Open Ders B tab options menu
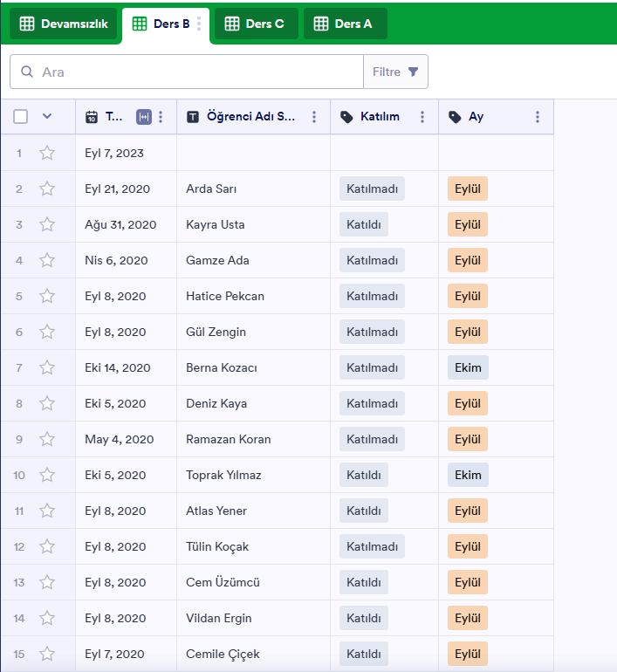 (x=199, y=24)
